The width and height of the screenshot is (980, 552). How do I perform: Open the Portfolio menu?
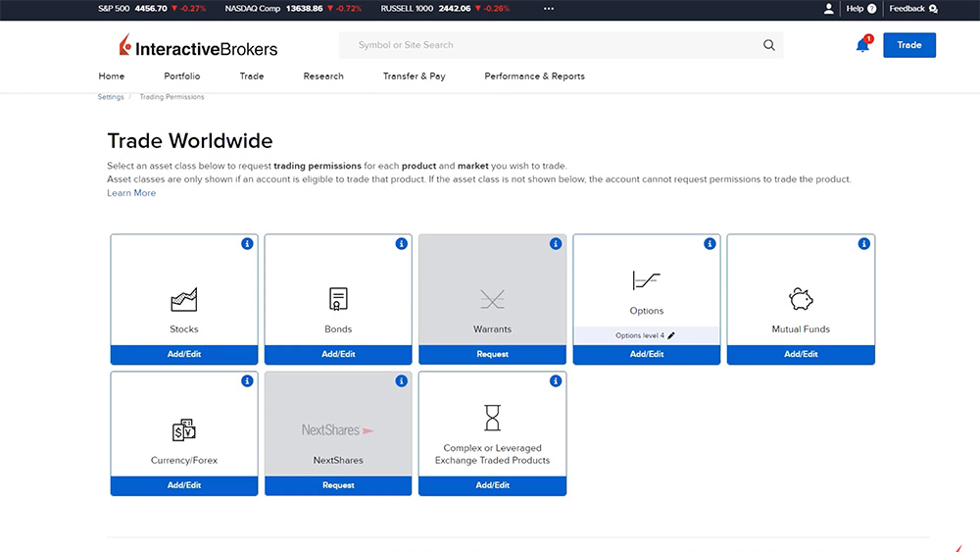(x=182, y=76)
